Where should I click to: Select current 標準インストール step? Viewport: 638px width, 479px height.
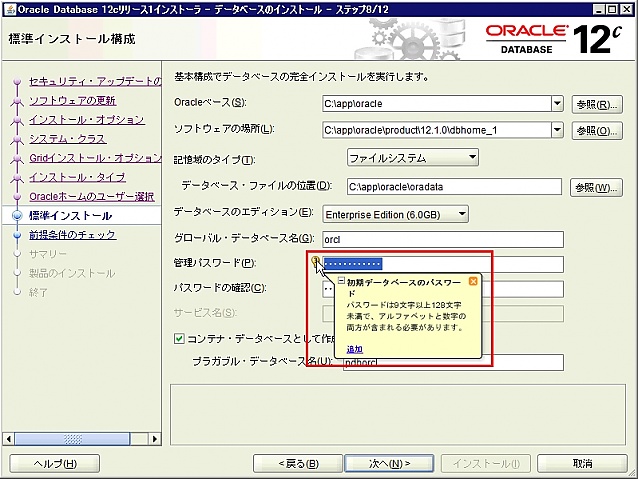tap(70, 216)
